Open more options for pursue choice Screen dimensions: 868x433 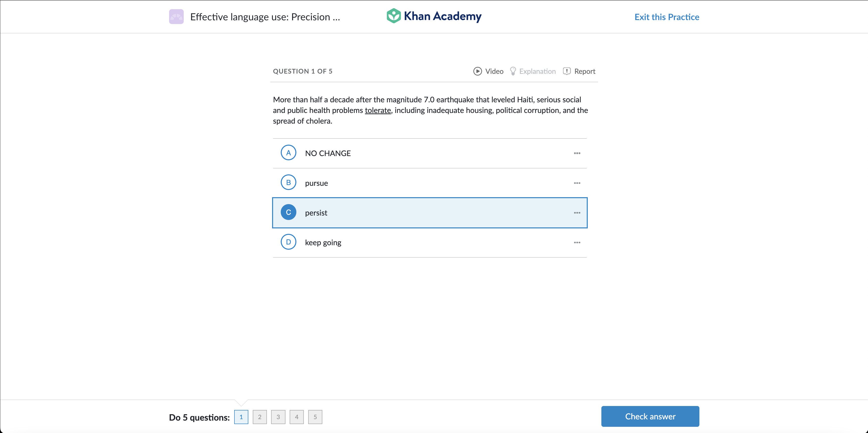point(577,183)
